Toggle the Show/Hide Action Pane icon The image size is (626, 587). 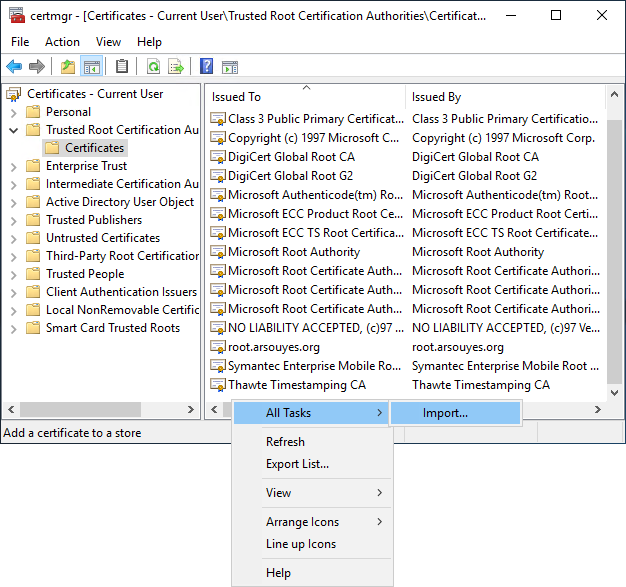click(x=230, y=67)
